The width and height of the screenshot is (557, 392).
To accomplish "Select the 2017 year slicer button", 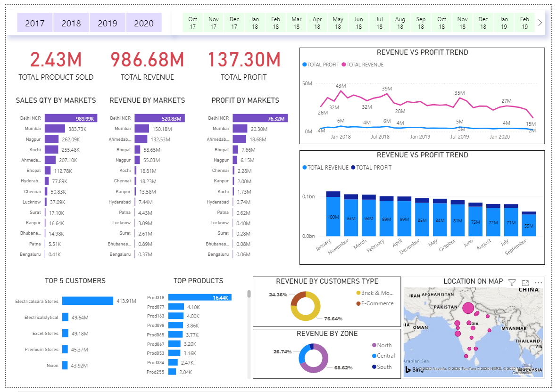I will (34, 22).
